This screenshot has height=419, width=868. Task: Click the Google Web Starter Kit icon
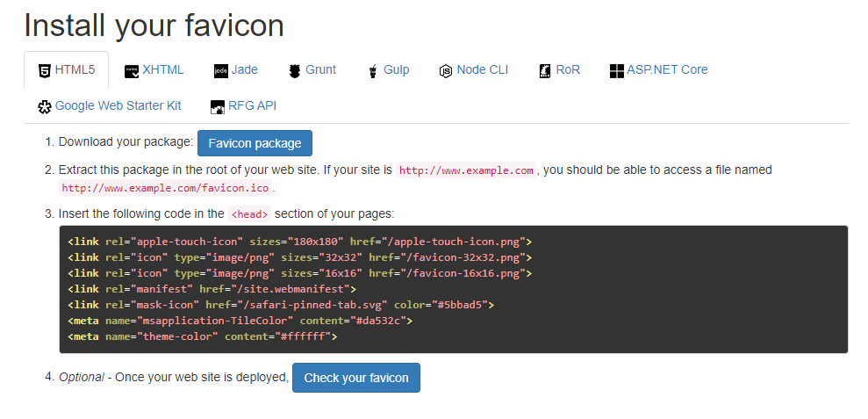(x=45, y=106)
